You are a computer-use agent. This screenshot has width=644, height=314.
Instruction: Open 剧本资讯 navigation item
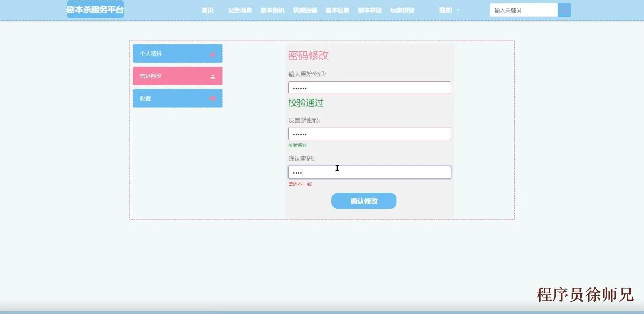coord(272,10)
